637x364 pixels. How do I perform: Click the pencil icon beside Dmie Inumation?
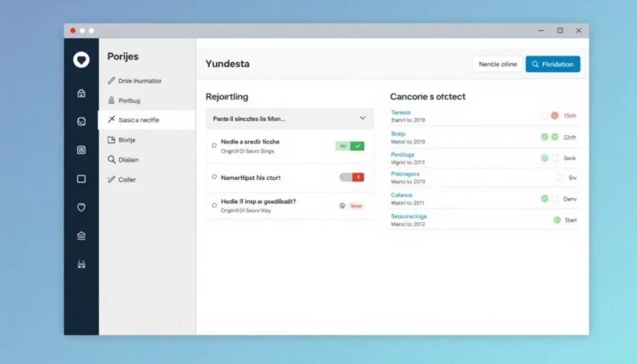(x=111, y=80)
